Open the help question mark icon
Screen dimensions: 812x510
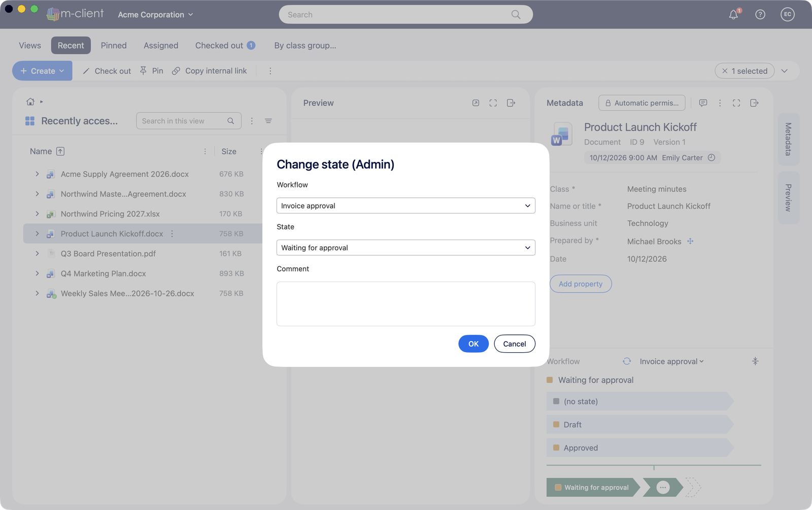760,15
